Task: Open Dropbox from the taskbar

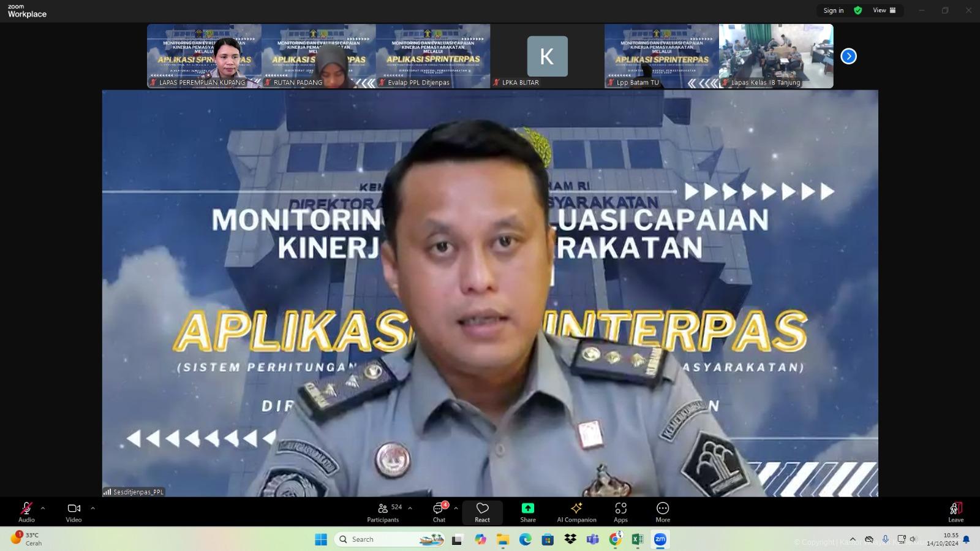Action: coord(570,539)
